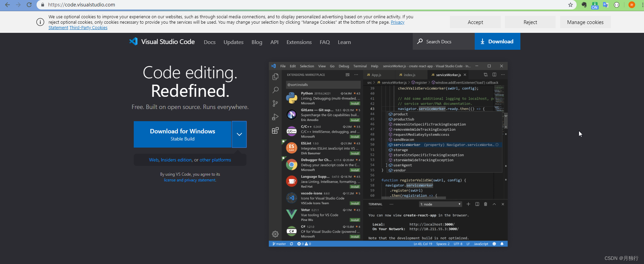Click the Source Control icon in the VS Code activity bar
This screenshot has height=264, width=644.
[275, 104]
